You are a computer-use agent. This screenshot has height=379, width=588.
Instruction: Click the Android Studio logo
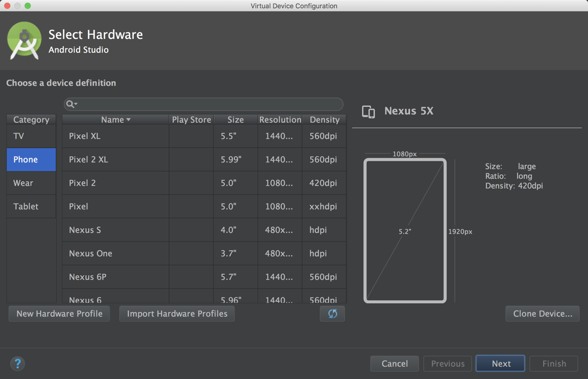pyautogui.click(x=24, y=40)
